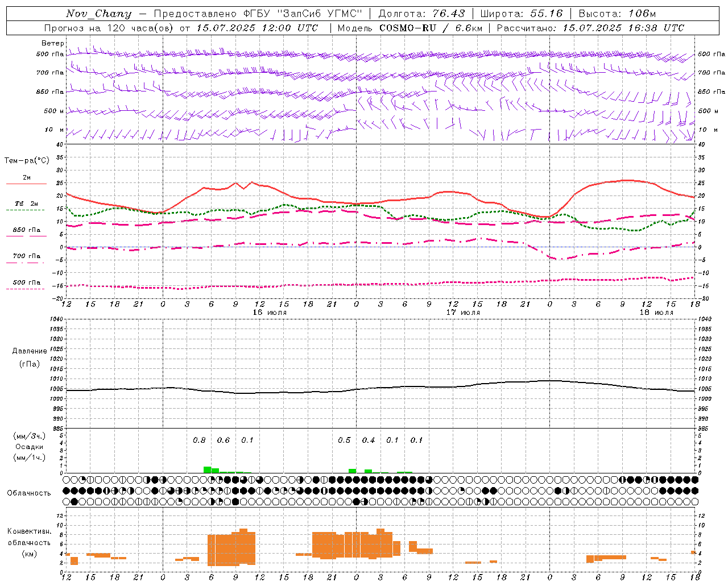Click the tallest green precipitation bar below 0.8
The height and width of the screenshot is (582, 728).
point(208,469)
